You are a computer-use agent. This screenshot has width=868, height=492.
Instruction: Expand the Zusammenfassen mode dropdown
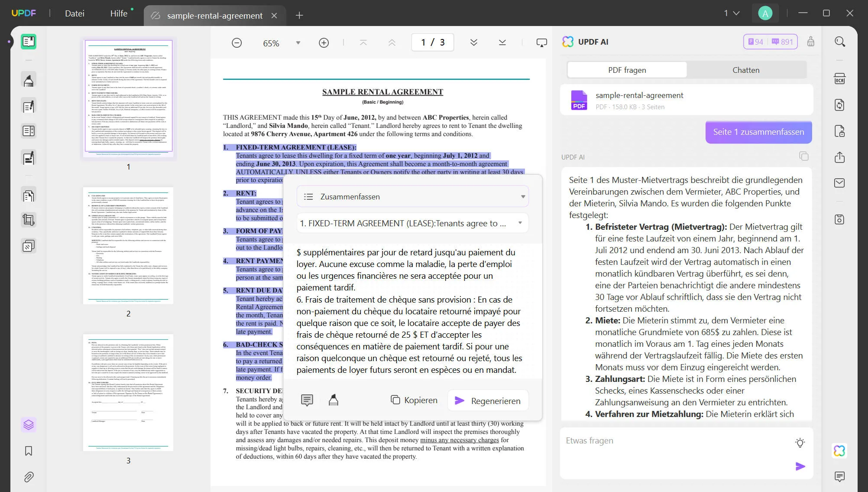[x=523, y=197]
